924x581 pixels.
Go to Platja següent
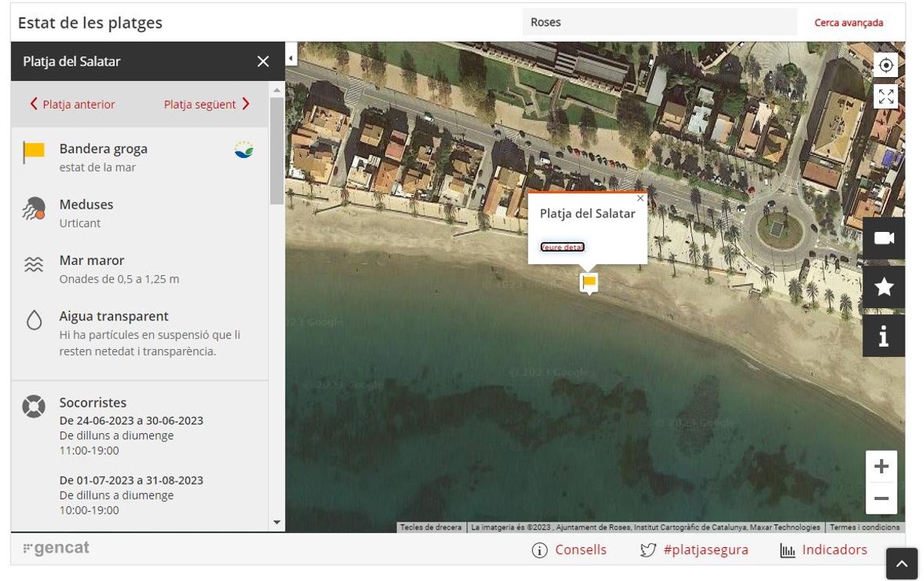[206, 104]
